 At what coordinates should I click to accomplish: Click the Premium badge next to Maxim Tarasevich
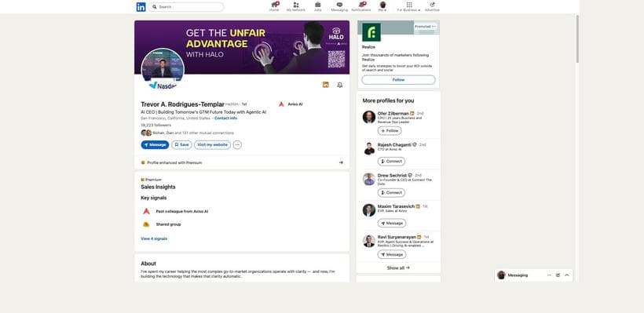point(418,206)
